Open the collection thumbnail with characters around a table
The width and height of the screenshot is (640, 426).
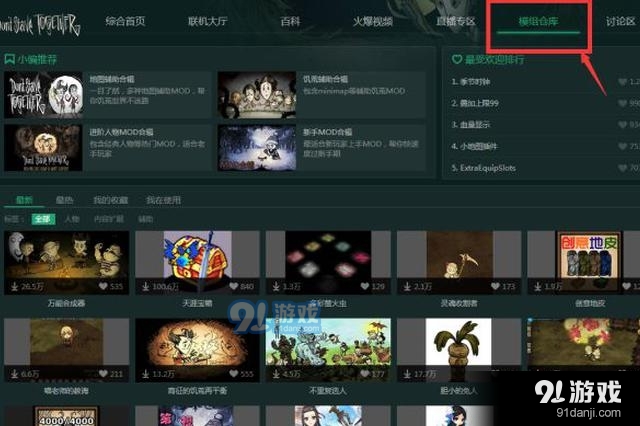coord(257,95)
